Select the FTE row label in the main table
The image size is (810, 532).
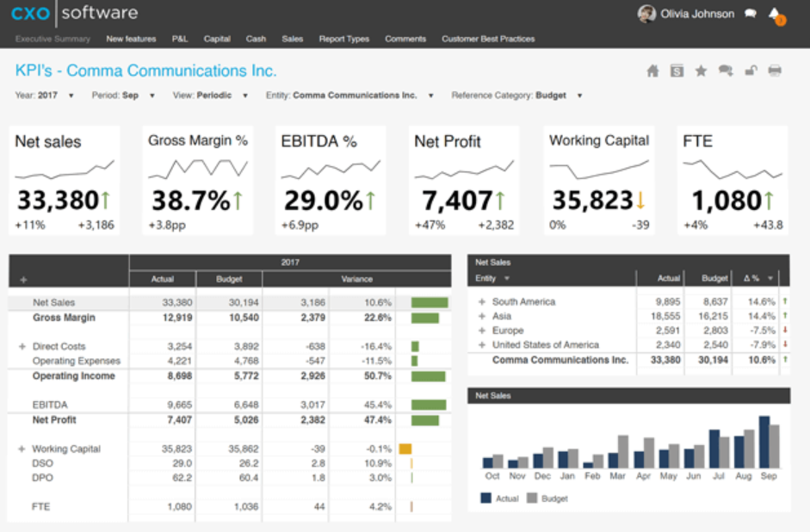coord(40,507)
